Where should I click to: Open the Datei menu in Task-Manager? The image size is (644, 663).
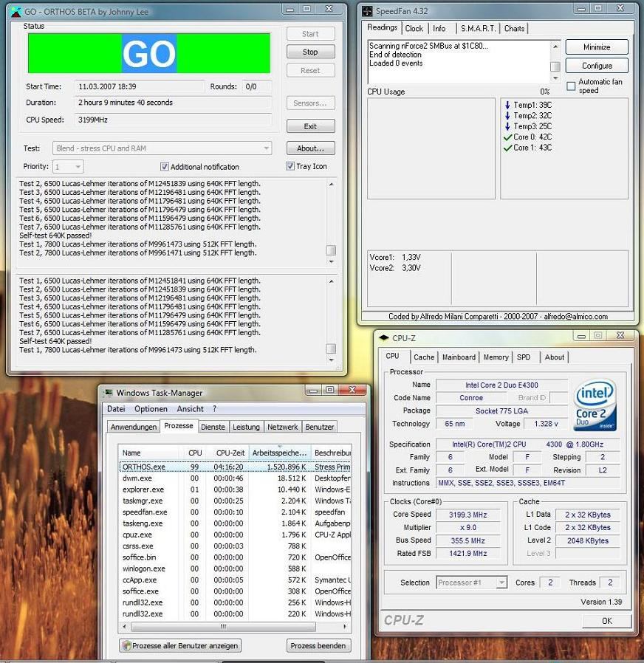[x=116, y=409]
